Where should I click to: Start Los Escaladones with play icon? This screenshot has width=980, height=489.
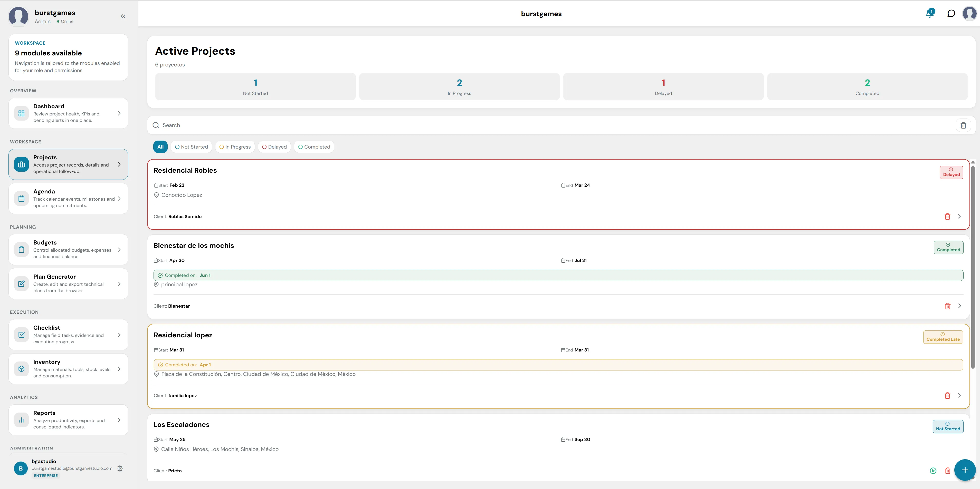tap(933, 471)
